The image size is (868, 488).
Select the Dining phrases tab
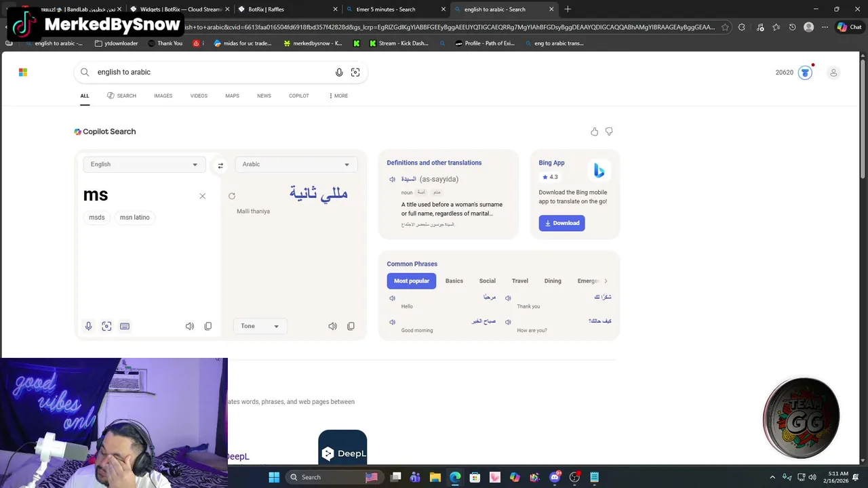point(553,281)
